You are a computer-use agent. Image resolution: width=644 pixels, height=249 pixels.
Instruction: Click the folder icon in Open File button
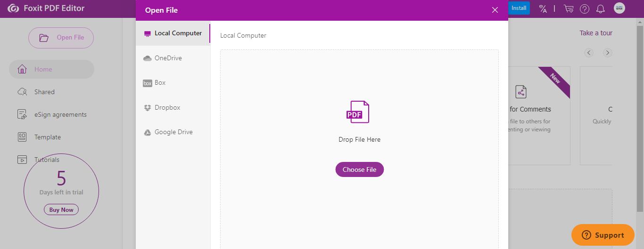(44, 38)
